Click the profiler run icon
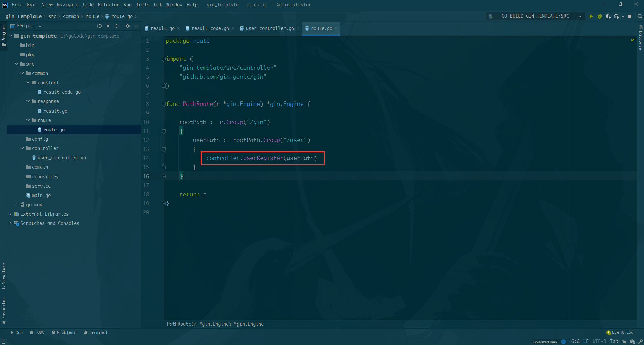Image resolution: width=644 pixels, height=345 pixels. tap(616, 16)
